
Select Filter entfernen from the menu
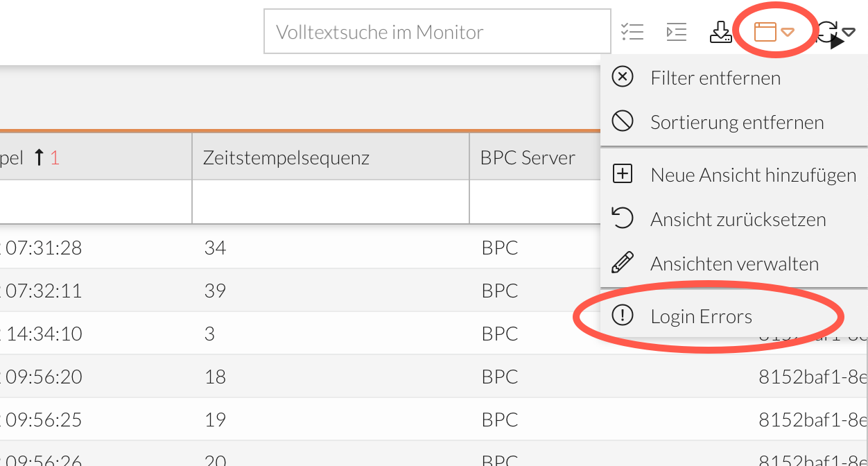point(715,78)
